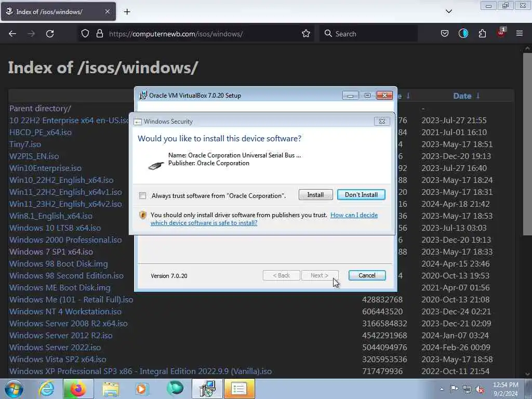Screen dimensions: 532x399
Task: Click the network tray icon
Action: [x=467, y=390]
